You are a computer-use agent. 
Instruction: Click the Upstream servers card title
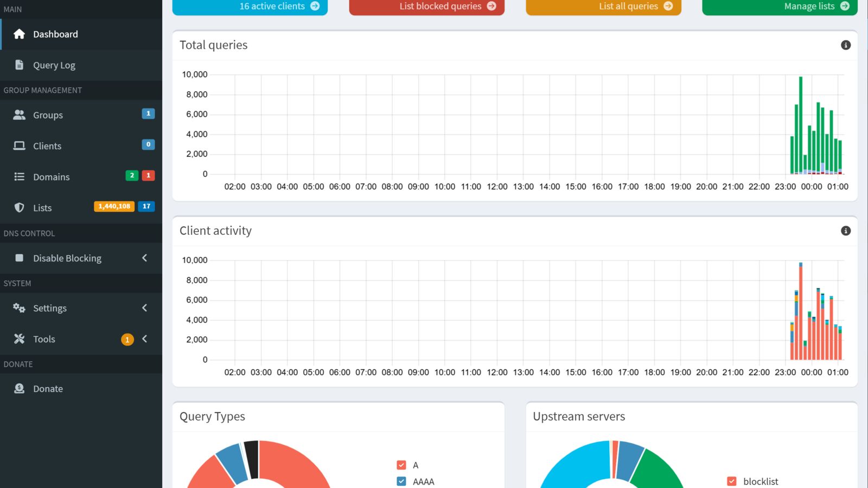coord(579,416)
